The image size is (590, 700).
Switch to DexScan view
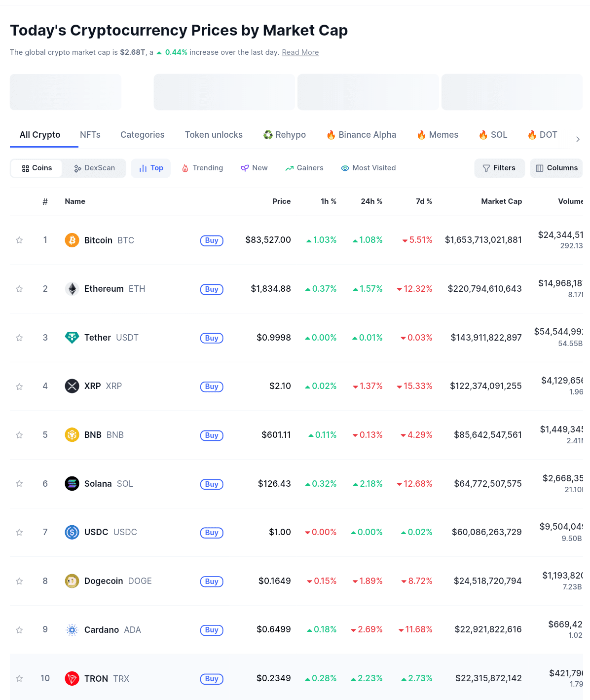[94, 168]
